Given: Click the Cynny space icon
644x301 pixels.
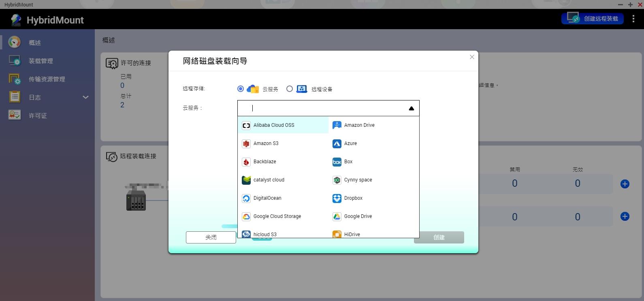Looking at the screenshot, I should 337,180.
